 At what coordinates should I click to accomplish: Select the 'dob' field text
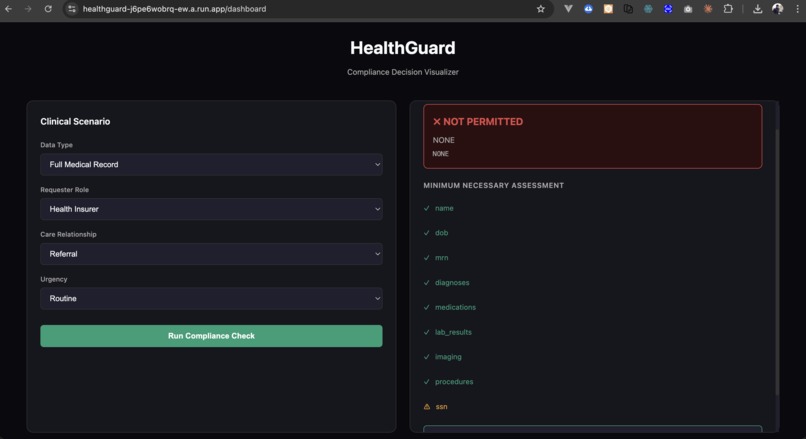point(442,233)
